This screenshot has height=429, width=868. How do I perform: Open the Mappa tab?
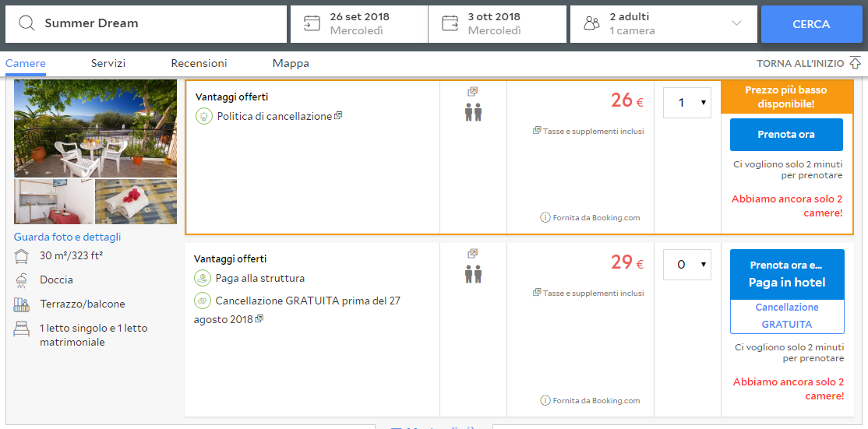point(291,63)
